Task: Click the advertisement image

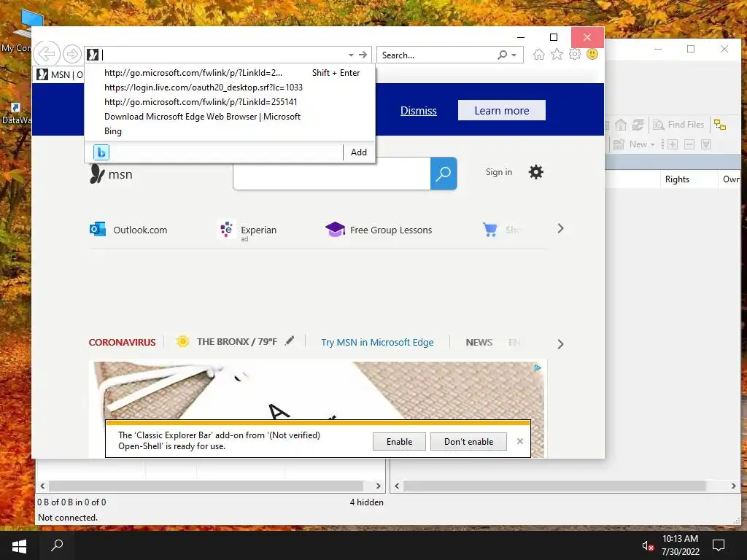Action: tap(318, 390)
